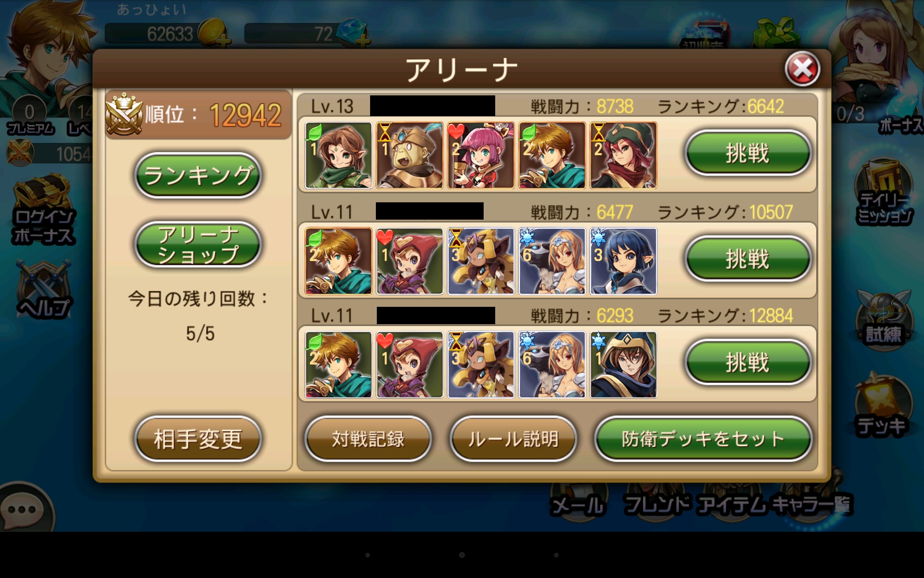Challenge the Lv.13 opponent with 挑戦

click(748, 153)
